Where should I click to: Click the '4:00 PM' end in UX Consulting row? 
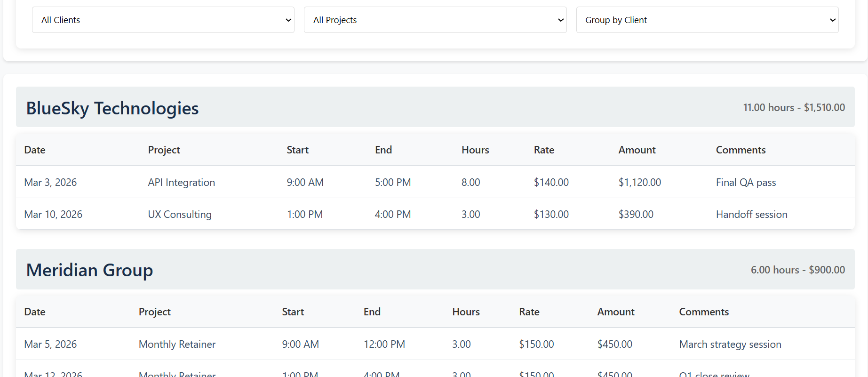click(393, 214)
